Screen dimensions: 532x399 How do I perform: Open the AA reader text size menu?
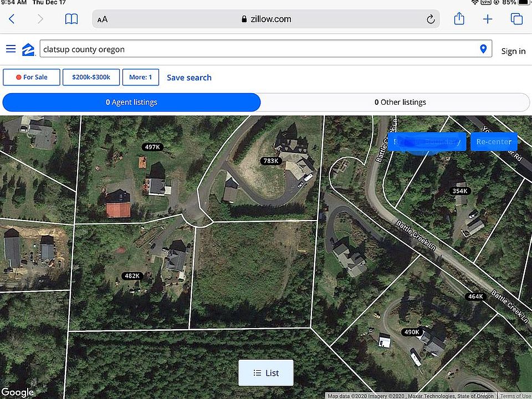[x=103, y=19]
